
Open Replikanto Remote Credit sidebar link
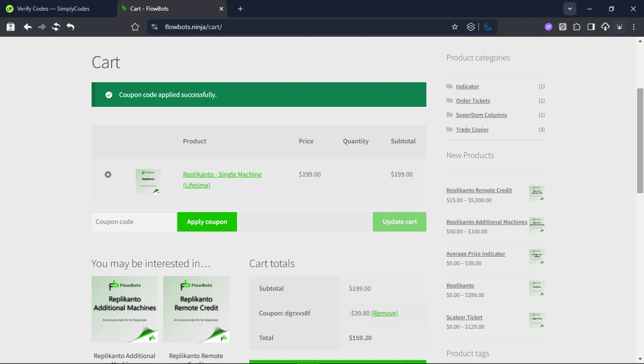[x=479, y=190]
